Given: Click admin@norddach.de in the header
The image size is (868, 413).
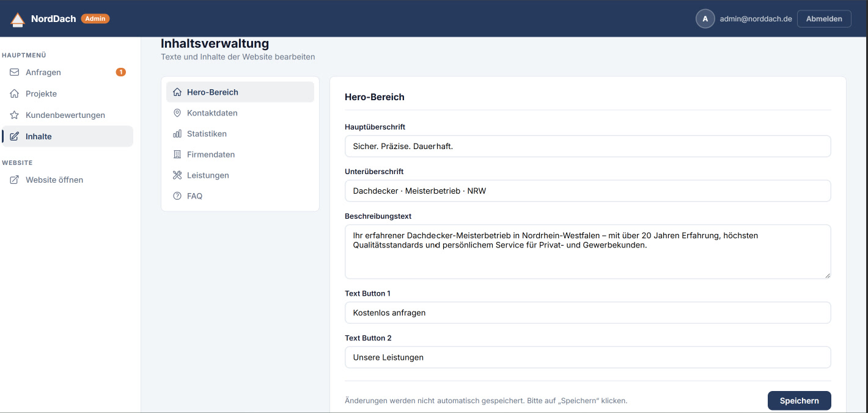Looking at the screenshot, I should coord(756,19).
